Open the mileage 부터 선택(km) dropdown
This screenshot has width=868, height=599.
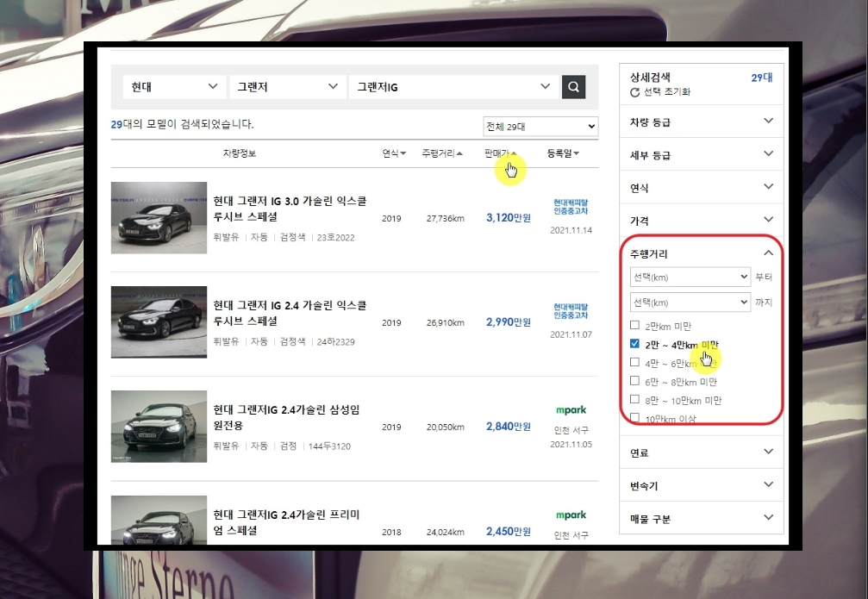[x=690, y=277]
